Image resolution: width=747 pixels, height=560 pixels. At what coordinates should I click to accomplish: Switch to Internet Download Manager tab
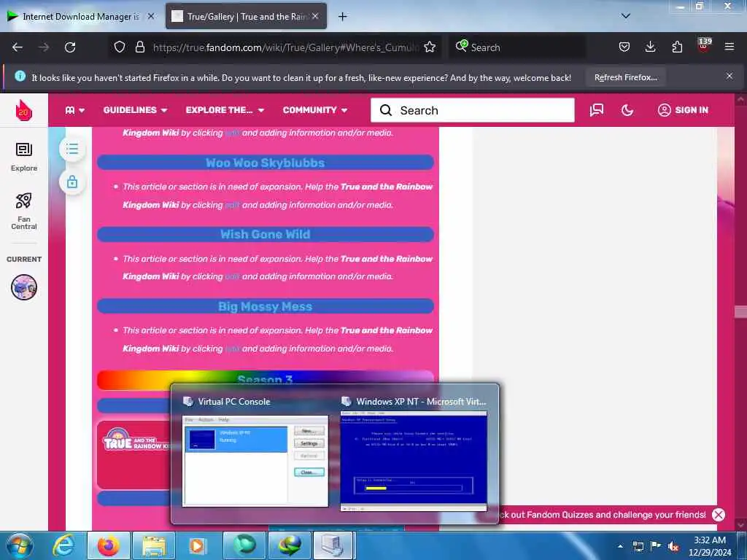[81, 17]
